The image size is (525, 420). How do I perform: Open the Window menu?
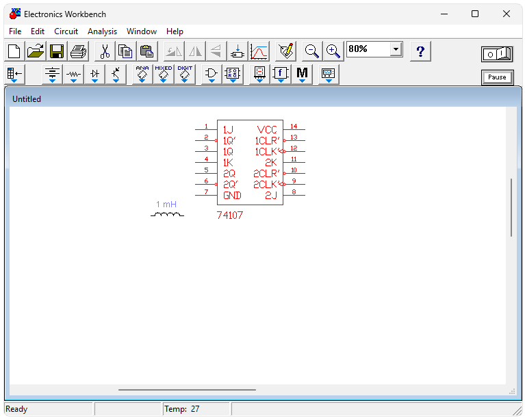tap(141, 31)
